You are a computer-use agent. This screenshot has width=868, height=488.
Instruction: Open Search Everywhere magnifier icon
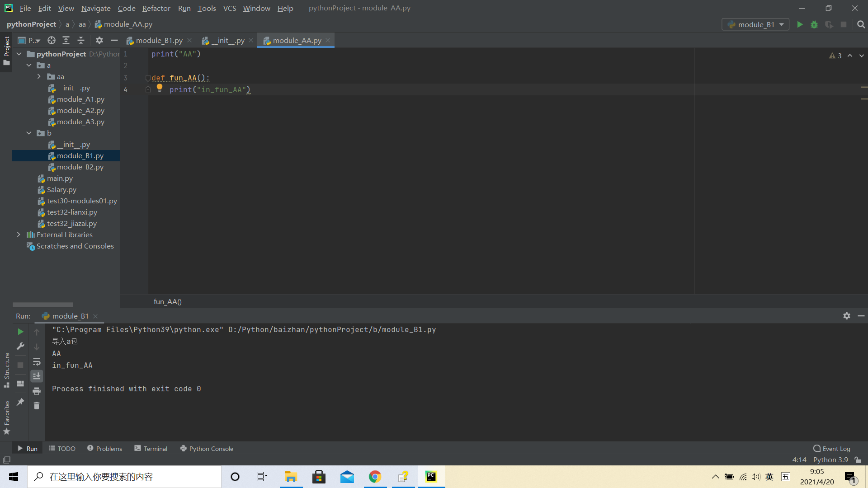coord(861,24)
